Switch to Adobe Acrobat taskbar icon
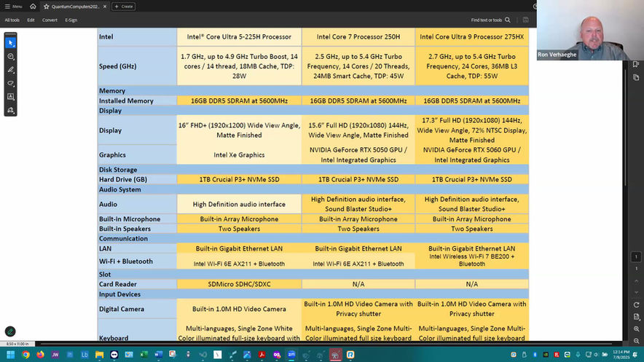The width and height of the screenshot is (644, 362). pyautogui.click(x=262, y=355)
